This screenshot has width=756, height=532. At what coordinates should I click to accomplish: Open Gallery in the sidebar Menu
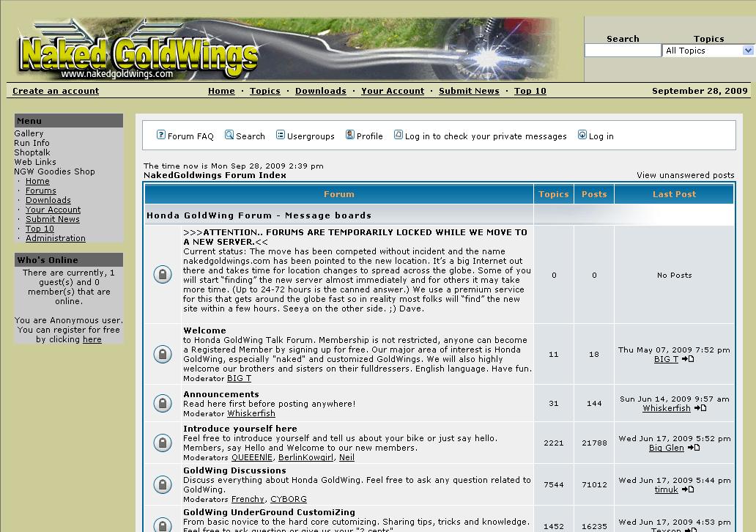tap(29, 133)
